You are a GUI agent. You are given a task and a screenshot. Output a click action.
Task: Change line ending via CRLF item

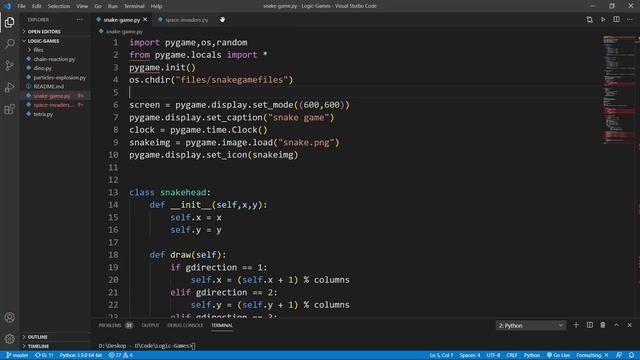512,356
